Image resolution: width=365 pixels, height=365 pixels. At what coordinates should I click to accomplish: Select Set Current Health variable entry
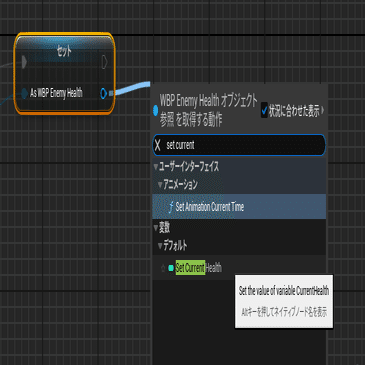click(x=239, y=268)
